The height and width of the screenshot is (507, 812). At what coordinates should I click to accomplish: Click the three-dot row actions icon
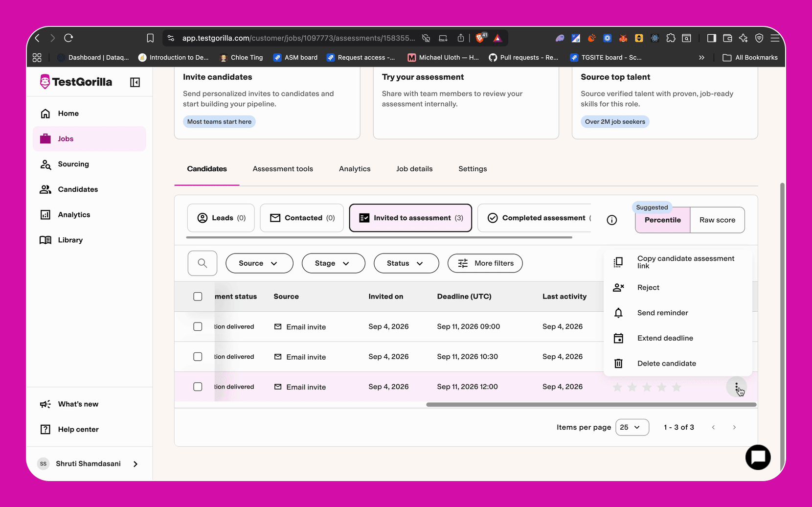(x=736, y=388)
